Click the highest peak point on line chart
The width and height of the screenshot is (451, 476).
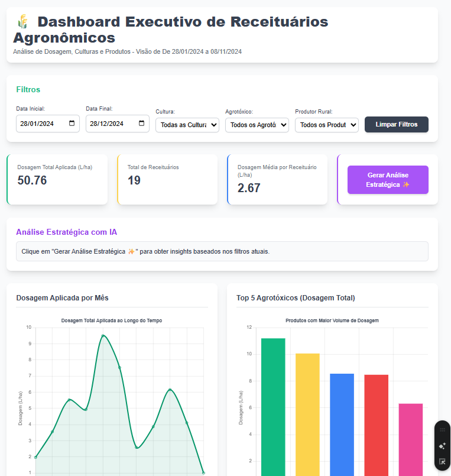click(103, 336)
